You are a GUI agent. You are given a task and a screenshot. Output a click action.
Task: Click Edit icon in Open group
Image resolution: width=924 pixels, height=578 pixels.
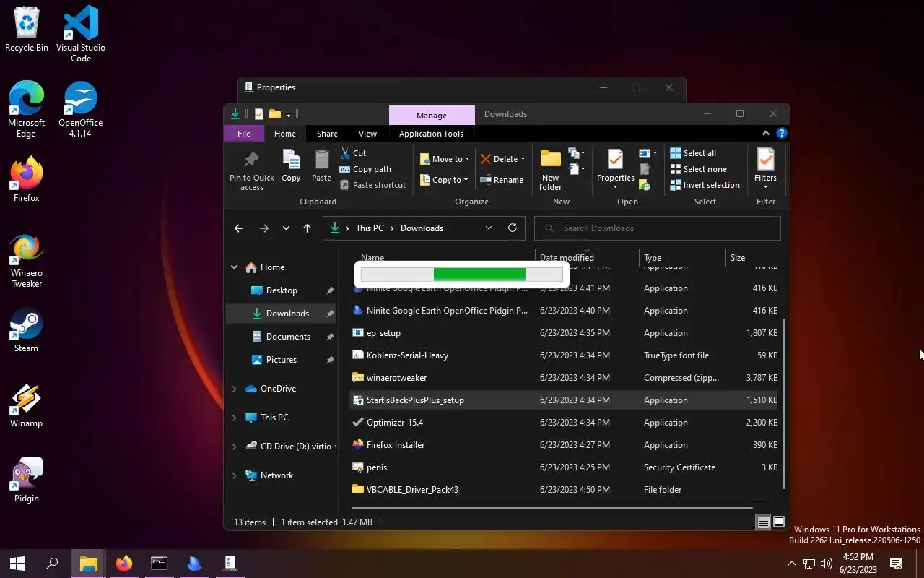coord(645,169)
